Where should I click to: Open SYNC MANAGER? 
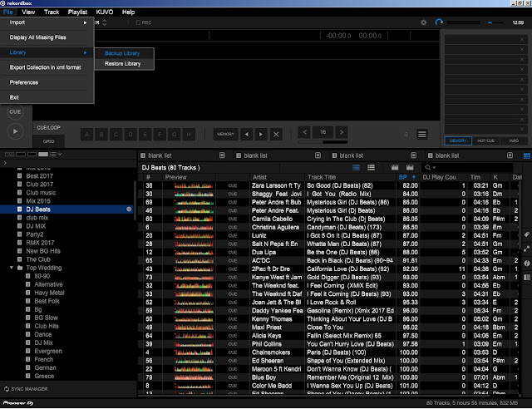point(26,389)
